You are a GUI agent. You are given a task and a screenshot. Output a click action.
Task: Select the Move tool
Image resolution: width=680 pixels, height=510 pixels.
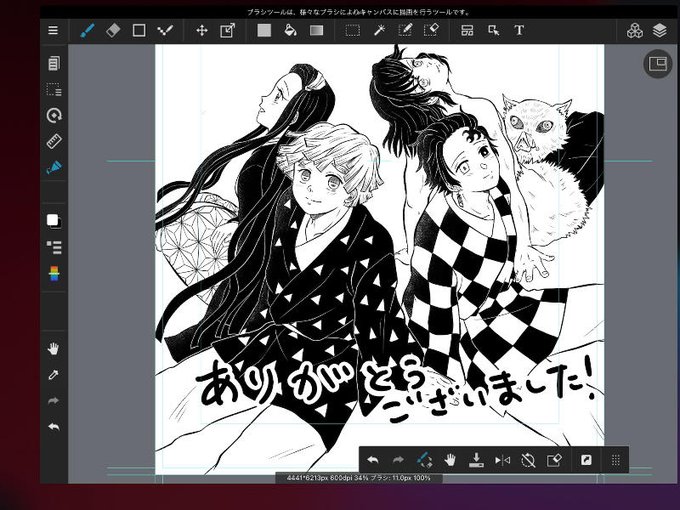click(x=202, y=30)
